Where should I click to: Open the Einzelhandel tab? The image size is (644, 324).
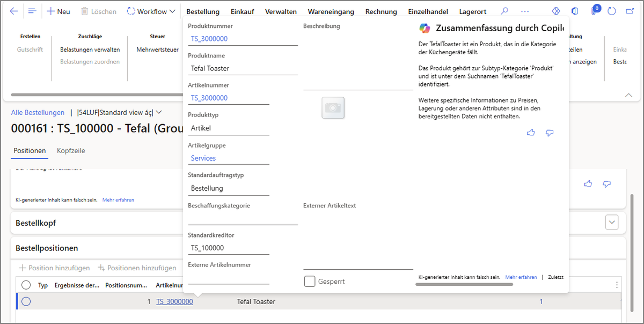428,11
